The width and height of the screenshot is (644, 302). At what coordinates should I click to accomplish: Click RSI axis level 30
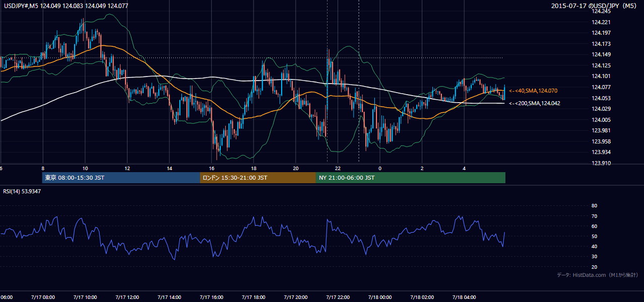click(x=594, y=257)
